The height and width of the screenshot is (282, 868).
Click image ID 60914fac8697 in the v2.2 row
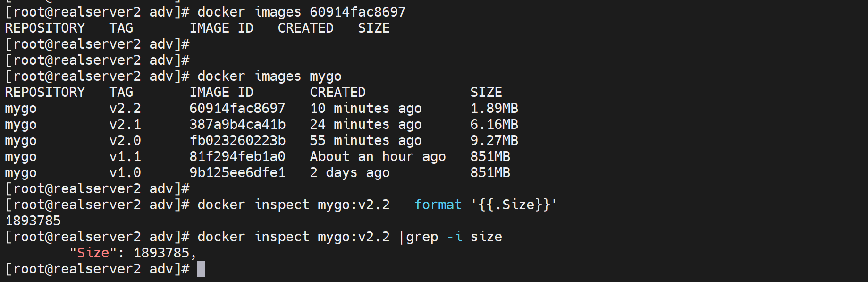point(237,108)
